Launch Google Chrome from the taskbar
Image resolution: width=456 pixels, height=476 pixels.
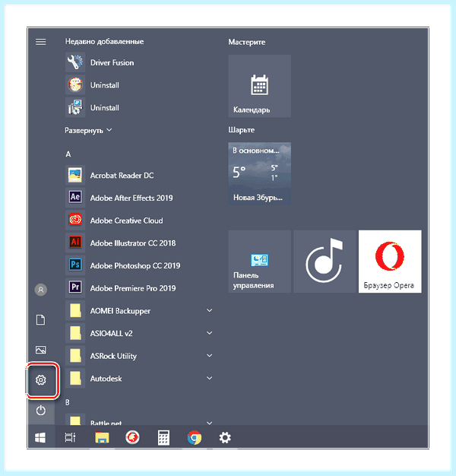point(194,437)
